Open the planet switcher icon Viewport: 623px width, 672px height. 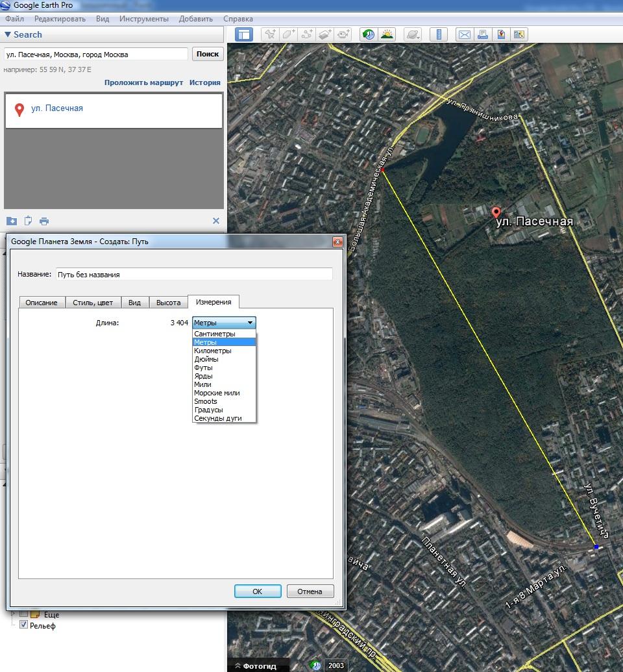point(412,35)
